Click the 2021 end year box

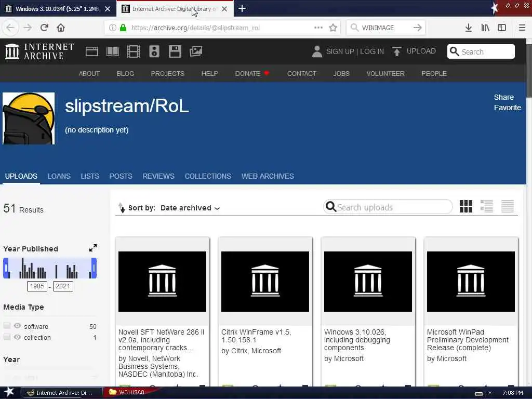click(x=63, y=286)
